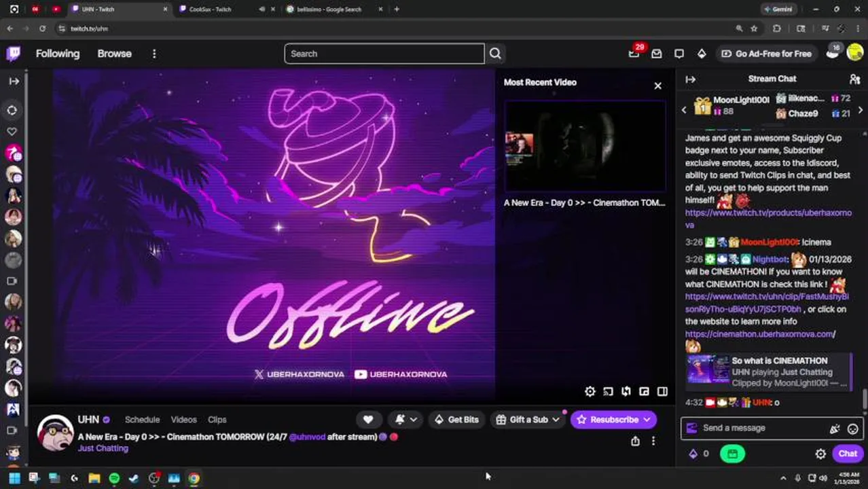
Task: Show previous gift leaderboard arrow
Action: point(684,110)
